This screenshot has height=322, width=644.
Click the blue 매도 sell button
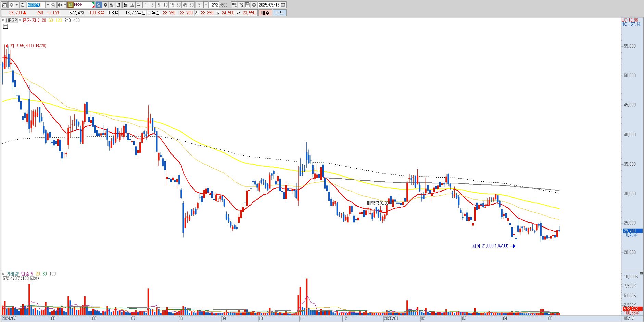280,13
